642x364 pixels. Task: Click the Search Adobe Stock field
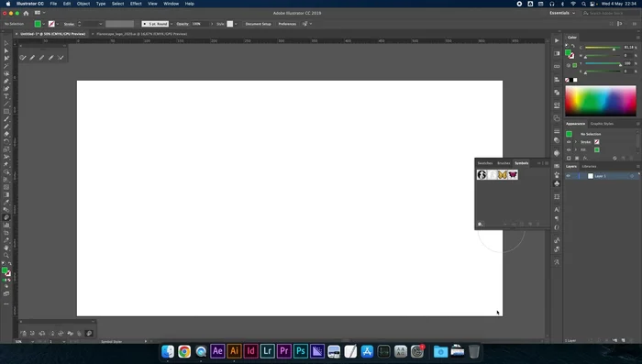coord(610,13)
